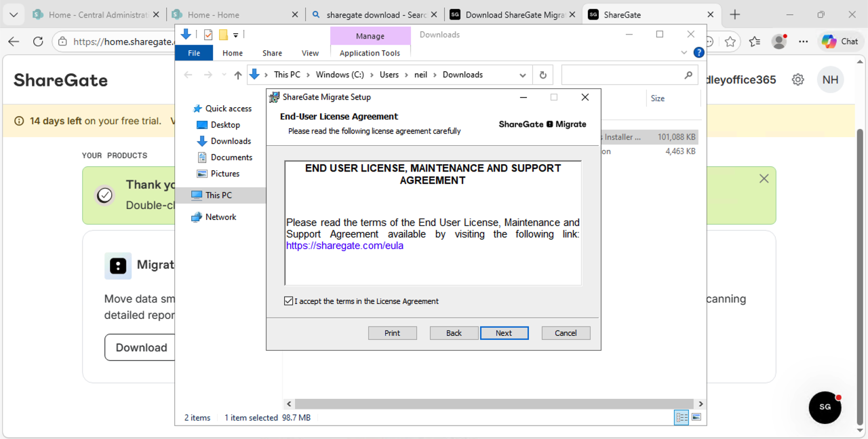Select the 101,088 KB installer file row
868x439 pixels.
click(649, 137)
